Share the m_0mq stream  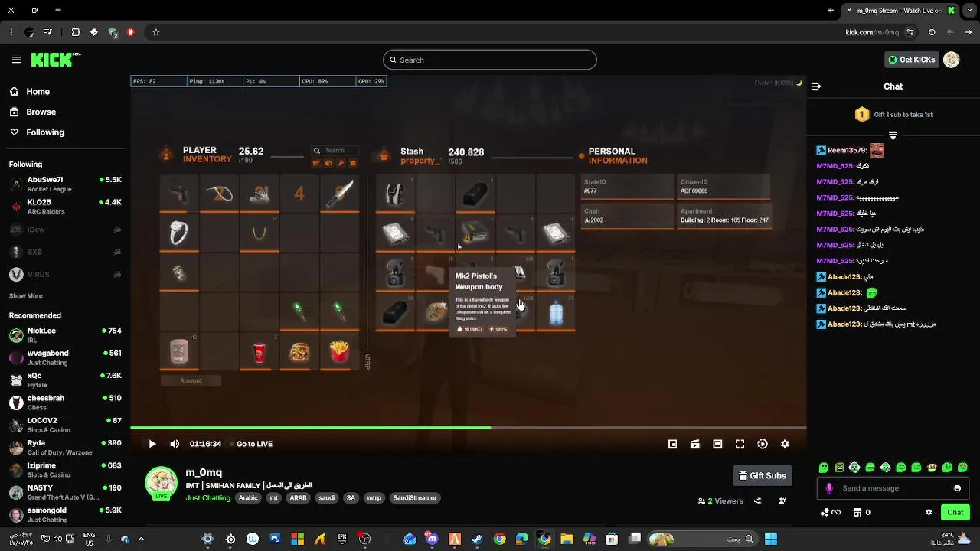click(x=757, y=501)
